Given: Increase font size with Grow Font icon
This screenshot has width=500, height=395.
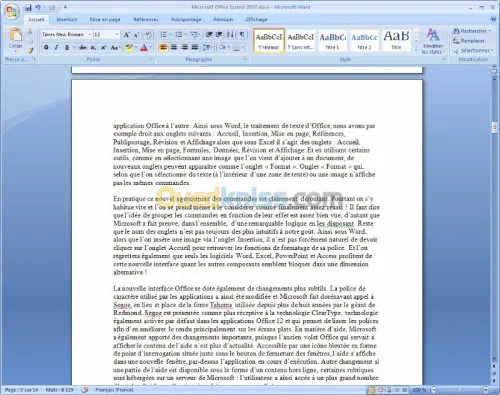Looking at the screenshot, I should [127, 35].
